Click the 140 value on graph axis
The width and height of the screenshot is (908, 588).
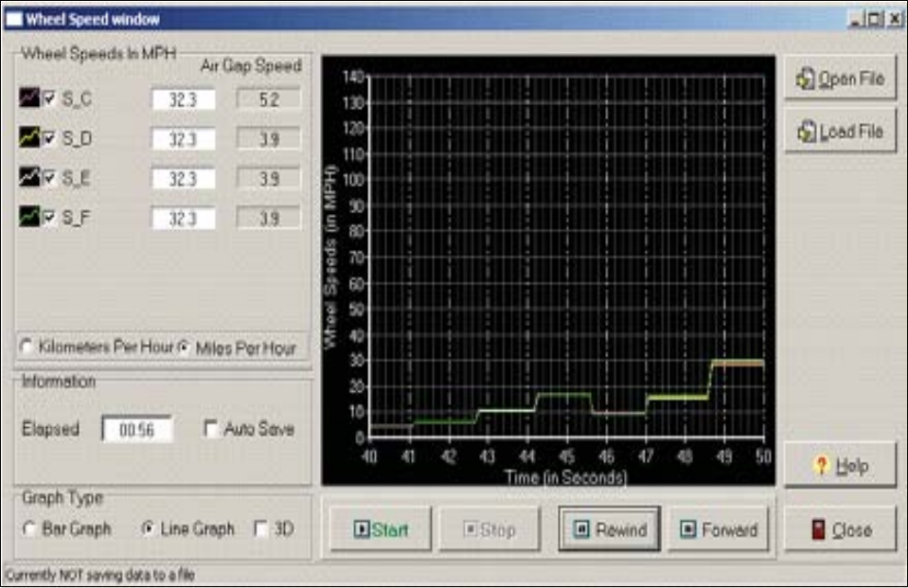pos(353,77)
